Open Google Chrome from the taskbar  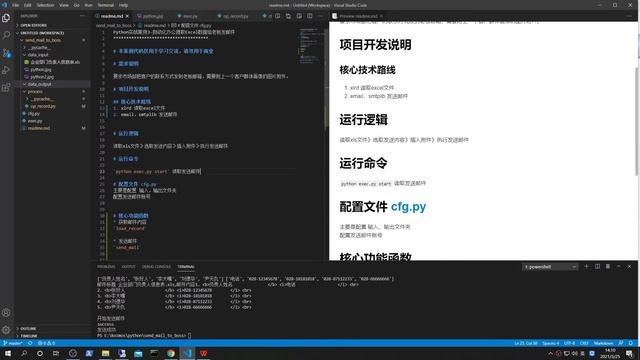coord(171,353)
